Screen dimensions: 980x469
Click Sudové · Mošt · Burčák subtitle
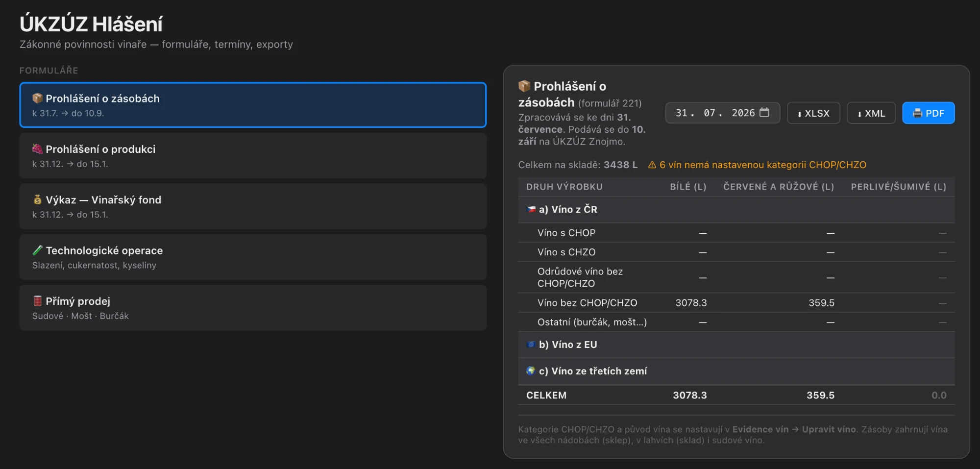point(80,316)
